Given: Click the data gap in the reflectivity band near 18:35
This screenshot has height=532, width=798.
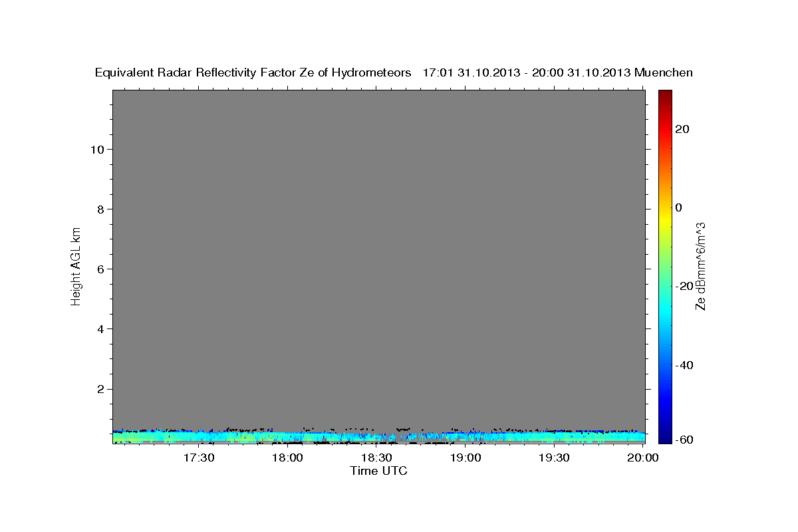Looking at the screenshot, I should tap(398, 437).
